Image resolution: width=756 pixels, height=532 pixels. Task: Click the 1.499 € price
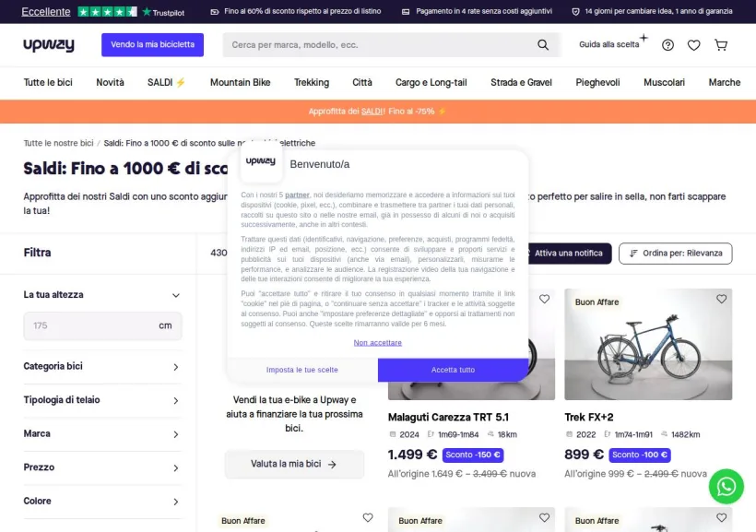pyautogui.click(x=412, y=455)
